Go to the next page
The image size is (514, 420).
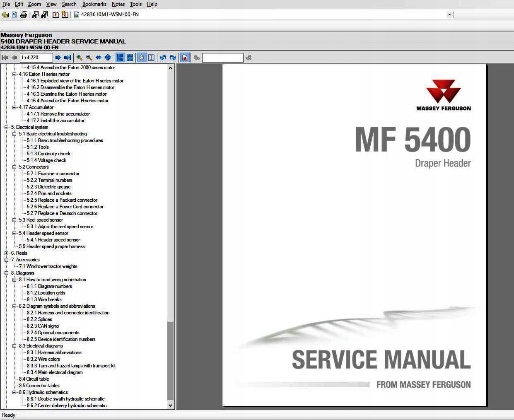[58, 58]
